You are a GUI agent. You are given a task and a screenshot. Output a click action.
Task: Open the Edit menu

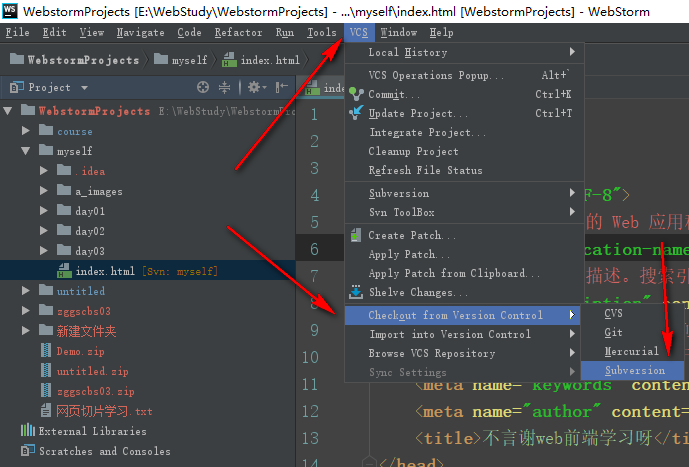coord(54,33)
